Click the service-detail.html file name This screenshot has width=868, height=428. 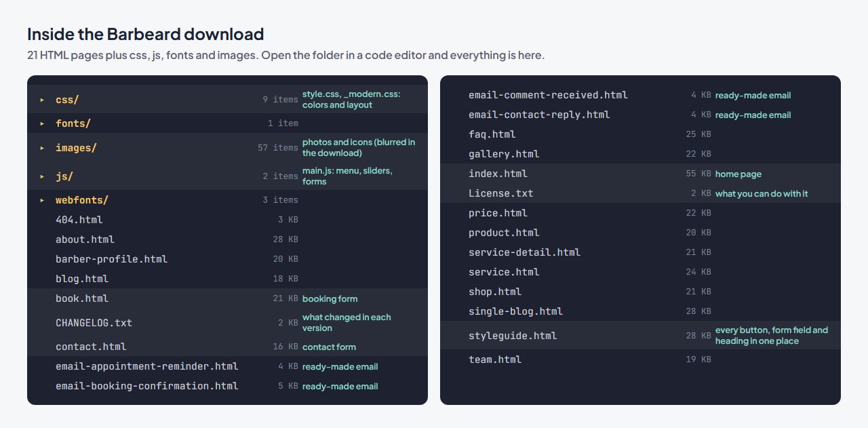point(524,252)
